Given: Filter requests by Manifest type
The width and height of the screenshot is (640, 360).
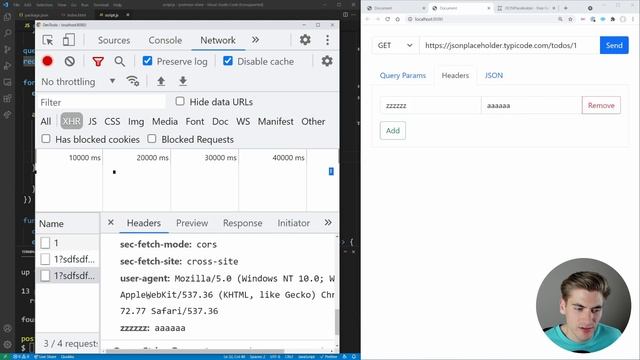Looking at the screenshot, I should 276,121.
